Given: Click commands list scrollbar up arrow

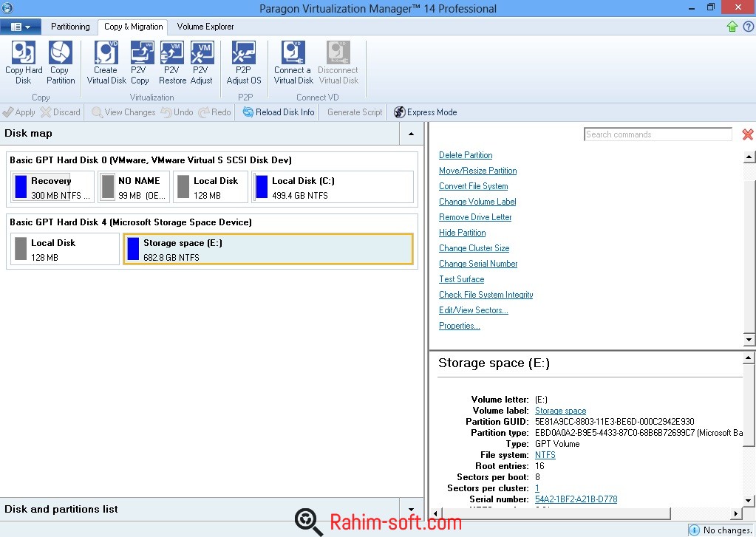Looking at the screenshot, I should click(749, 157).
